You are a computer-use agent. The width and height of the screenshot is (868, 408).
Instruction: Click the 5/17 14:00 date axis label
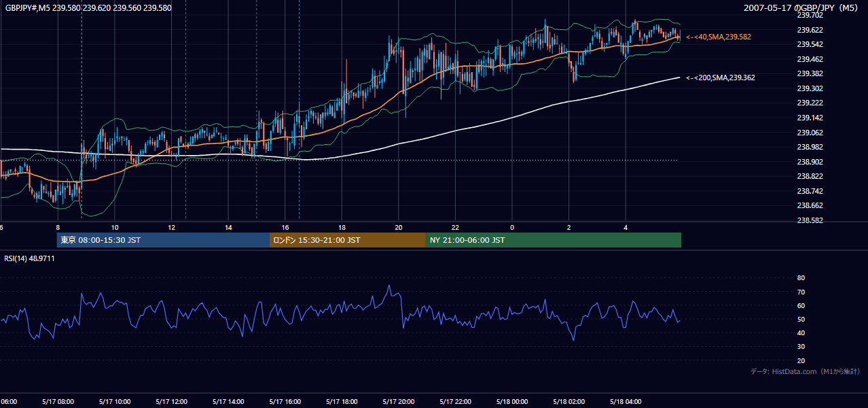click(x=228, y=402)
